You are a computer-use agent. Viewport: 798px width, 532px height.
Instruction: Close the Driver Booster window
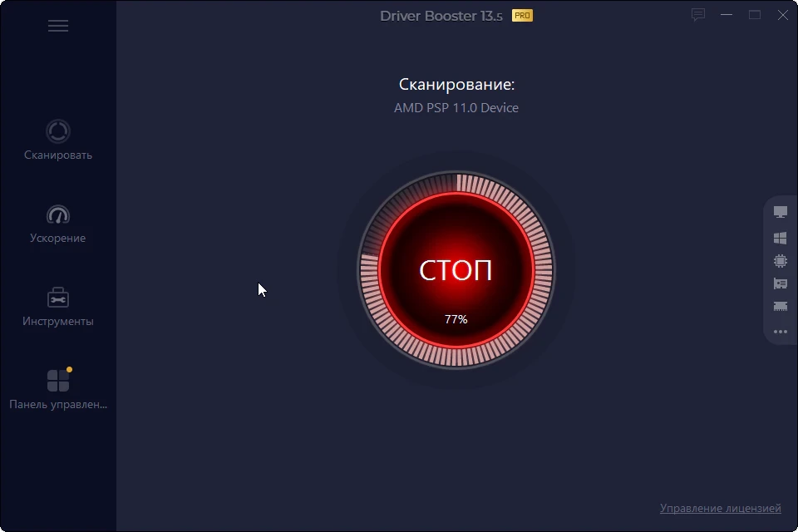coord(783,15)
